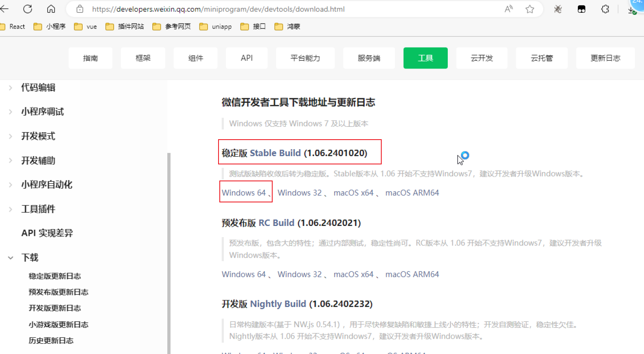Open 开发版更新日志 in sidebar
This screenshot has width=644, height=354.
55,308
